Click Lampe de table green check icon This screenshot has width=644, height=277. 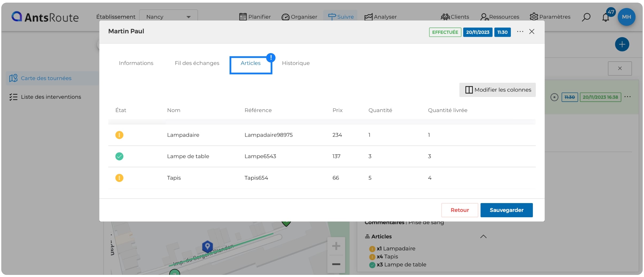119,156
